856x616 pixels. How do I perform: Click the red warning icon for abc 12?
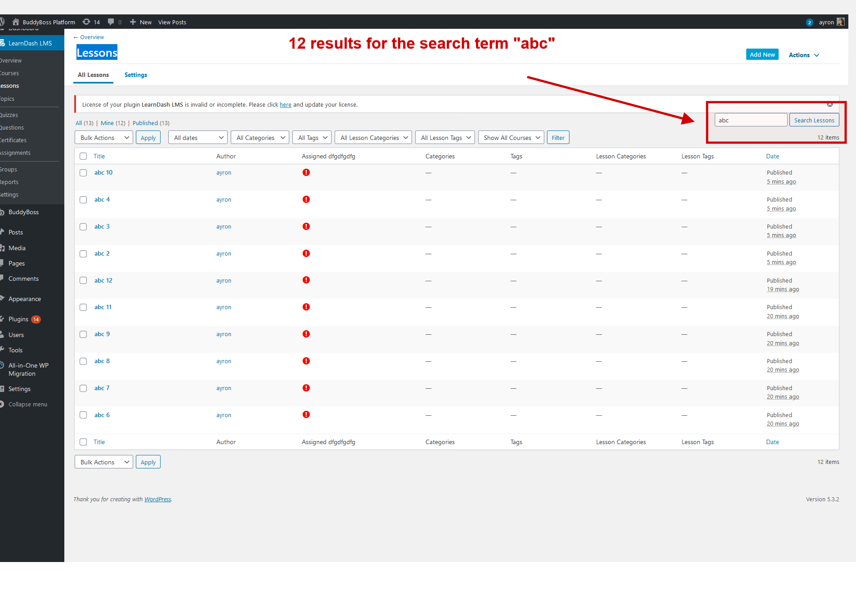(x=306, y=280)
